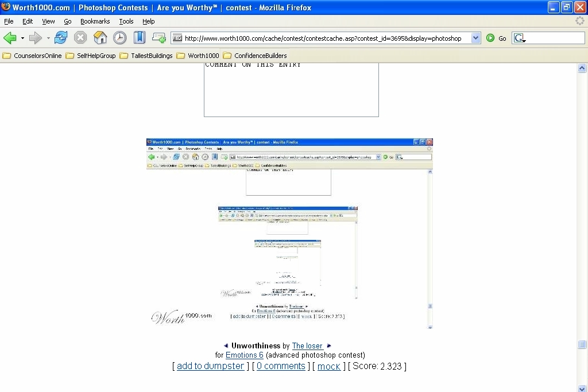The width and height of the screenshot is (588, 392).
Task: Click the gray Forward arrow button
Action: (35, 38)
